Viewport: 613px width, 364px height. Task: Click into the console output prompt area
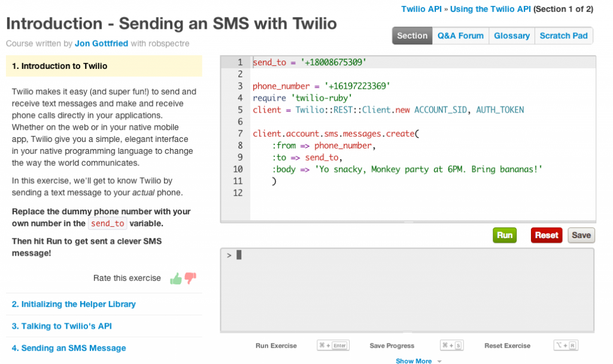point(407,290)
